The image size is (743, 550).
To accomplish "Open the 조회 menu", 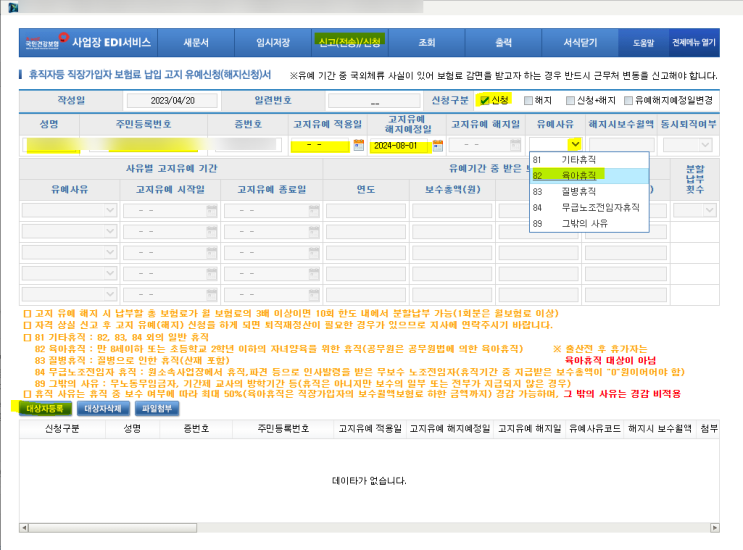I will click(426, 43).
